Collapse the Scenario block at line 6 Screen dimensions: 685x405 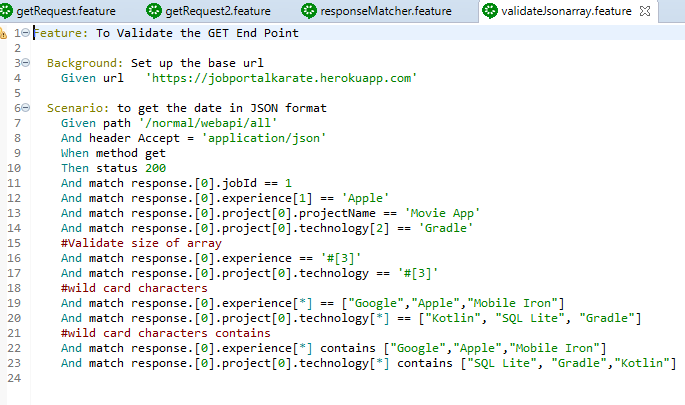(25, 108)
